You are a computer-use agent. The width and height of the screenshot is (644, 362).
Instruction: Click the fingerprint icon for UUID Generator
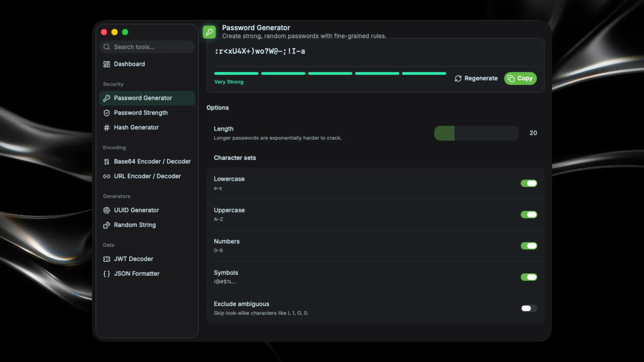point(106,210)
